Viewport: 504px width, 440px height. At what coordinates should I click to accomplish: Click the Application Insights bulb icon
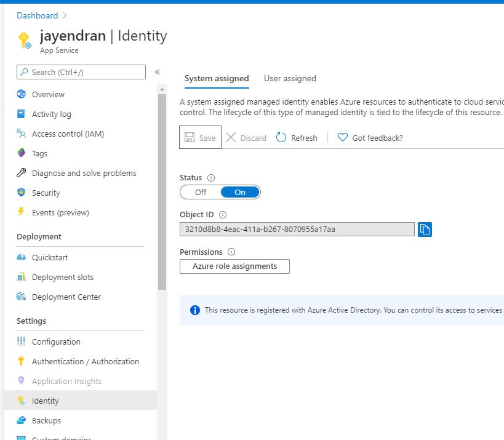(21, 380)
